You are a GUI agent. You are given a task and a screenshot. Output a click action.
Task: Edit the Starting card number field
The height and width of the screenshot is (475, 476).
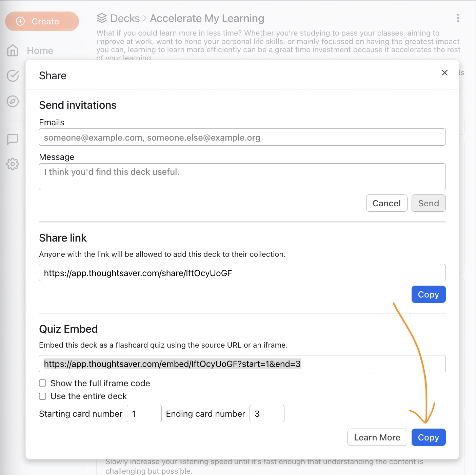(x=144, y=414)
